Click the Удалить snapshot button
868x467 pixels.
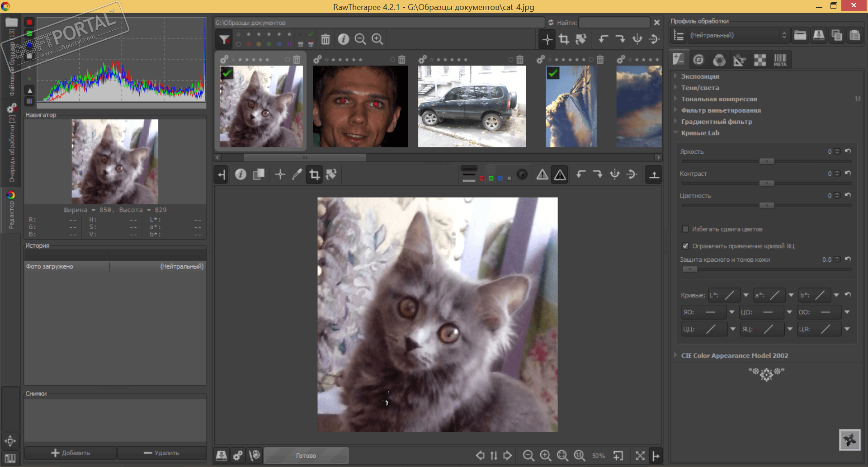[161, 453]
